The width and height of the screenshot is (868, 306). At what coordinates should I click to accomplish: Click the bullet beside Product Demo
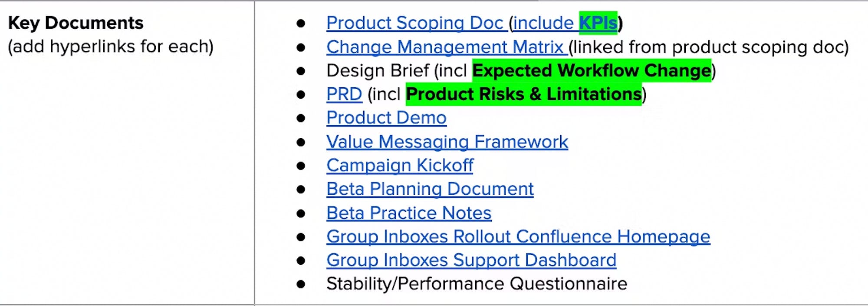301,118
